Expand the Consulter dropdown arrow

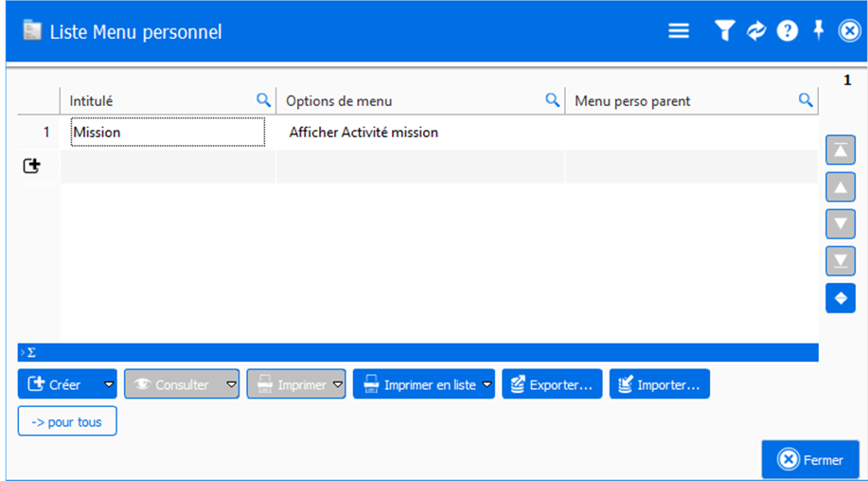point(231,384)
